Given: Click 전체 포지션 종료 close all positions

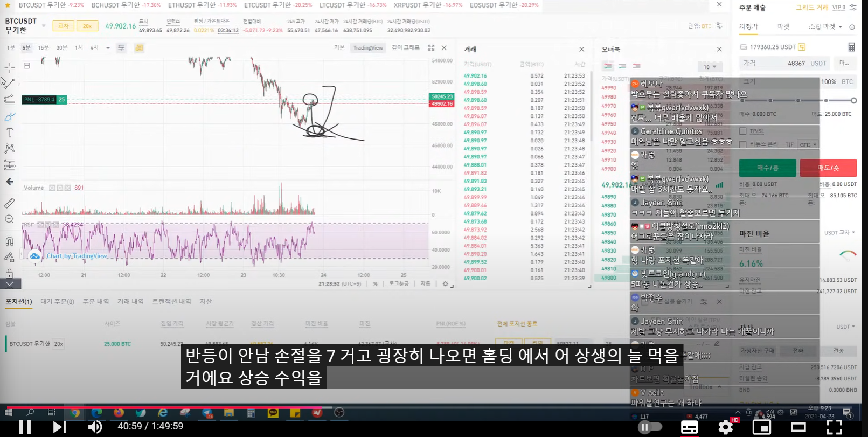Looking at the screenshot, I should point(517,324).
